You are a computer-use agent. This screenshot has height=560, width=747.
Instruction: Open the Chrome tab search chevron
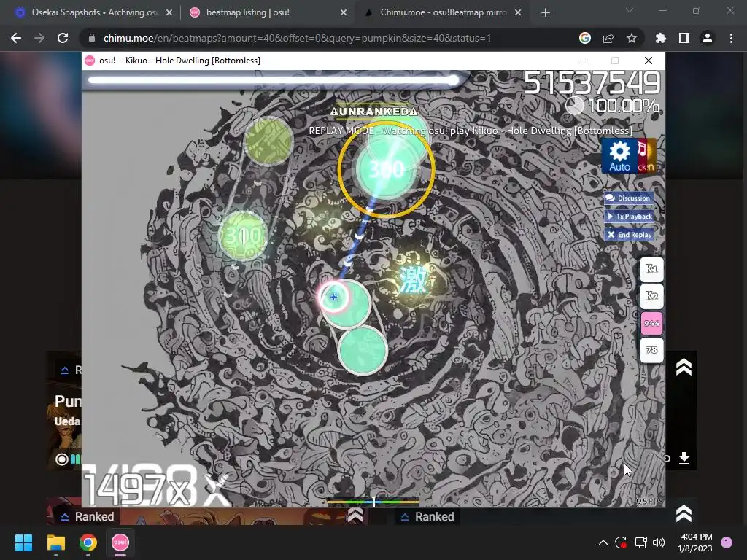[630, 10]
